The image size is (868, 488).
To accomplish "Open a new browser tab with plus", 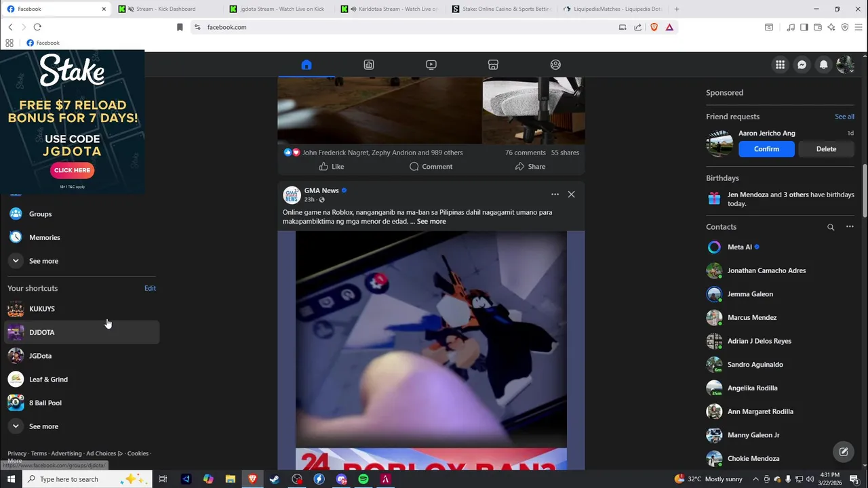I will click(x=677, y=9).
